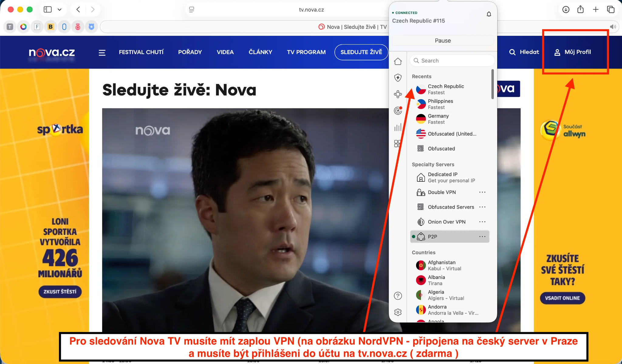This screenshot has width=622, height=364.
Task: Open the sidebar chevron dropdown
Action: coord(60,9)
